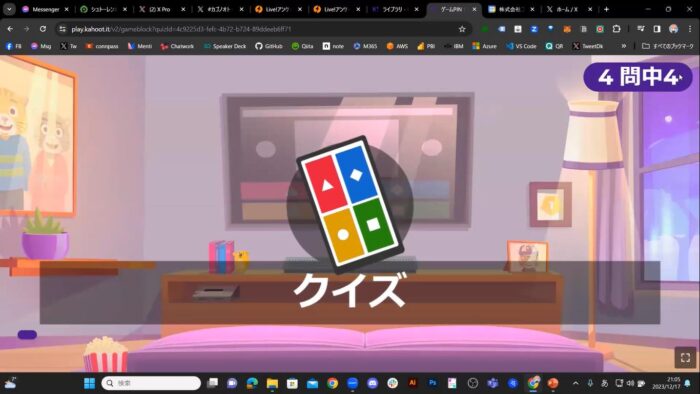Open the note bookmark

pyautogui.click(x=333, y=46)
